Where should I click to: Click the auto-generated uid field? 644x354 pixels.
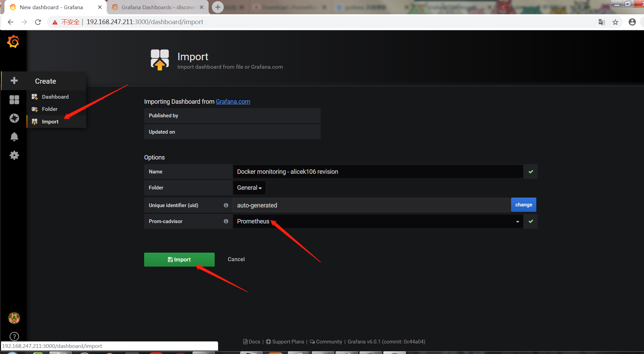coord(372,205)
